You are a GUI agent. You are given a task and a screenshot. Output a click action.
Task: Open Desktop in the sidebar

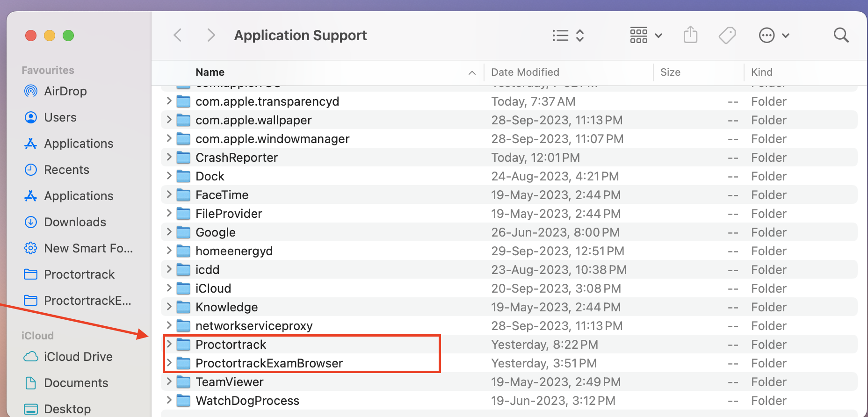(x=57, y=409)
